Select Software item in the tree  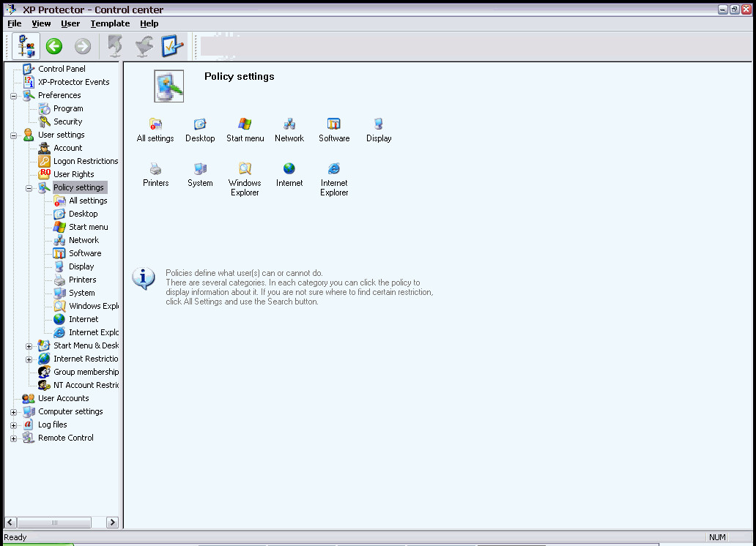85,253
